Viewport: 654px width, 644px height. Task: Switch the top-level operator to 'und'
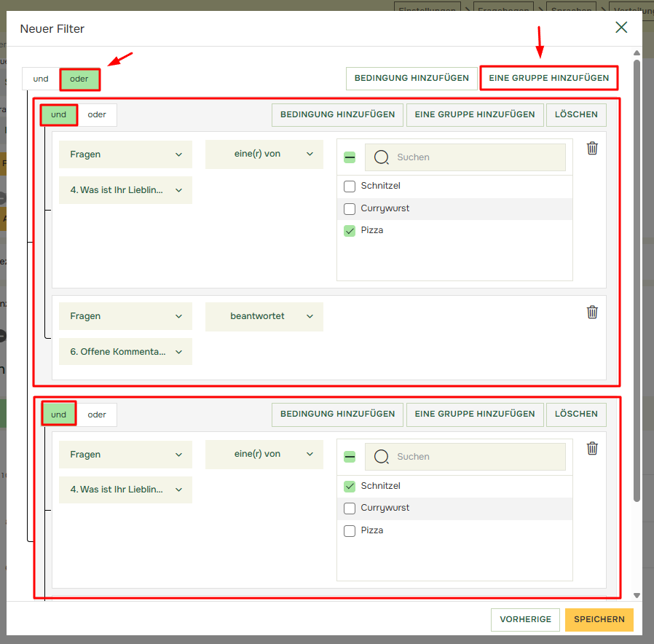tap(41, 79)
